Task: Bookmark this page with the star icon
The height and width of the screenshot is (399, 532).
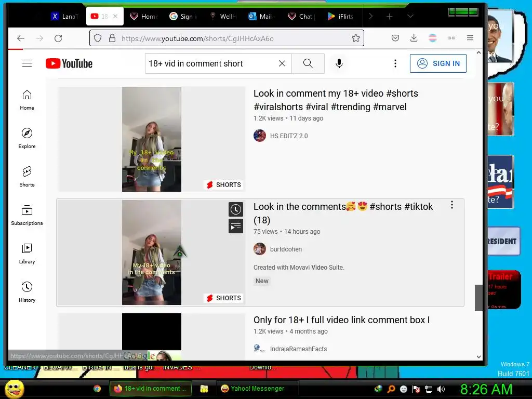Action: pos(355,38)
